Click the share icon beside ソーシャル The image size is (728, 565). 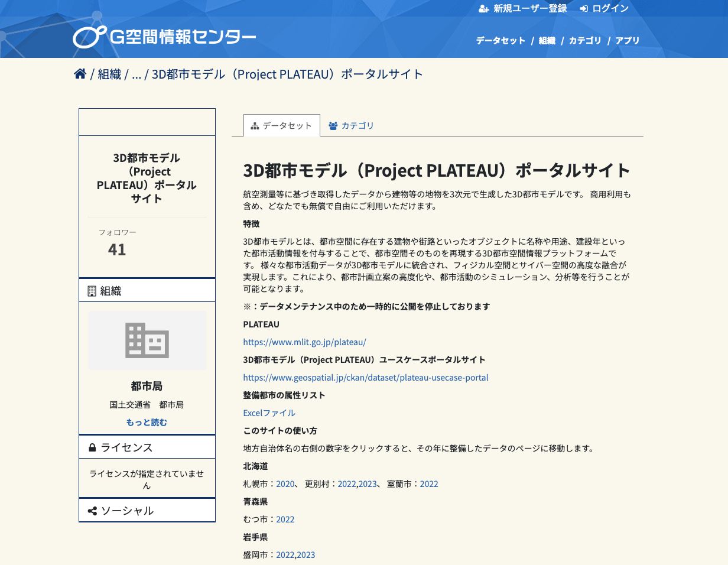92,511
